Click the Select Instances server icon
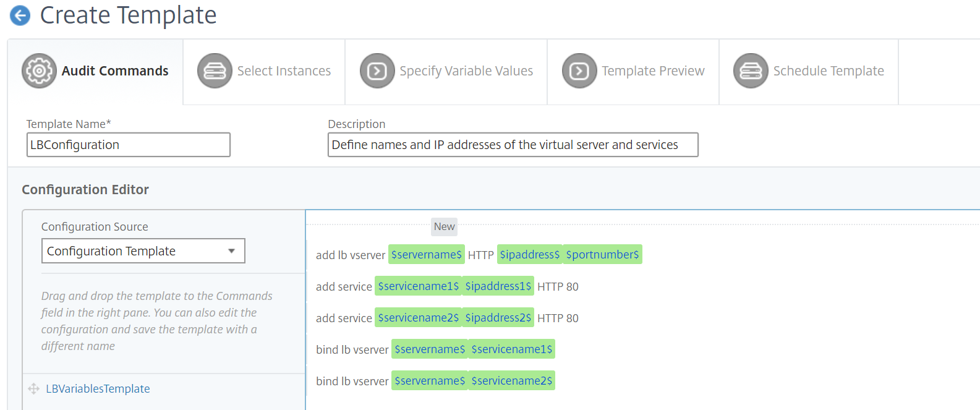Viewport: 980px width, 410px height. pos(215,70)
